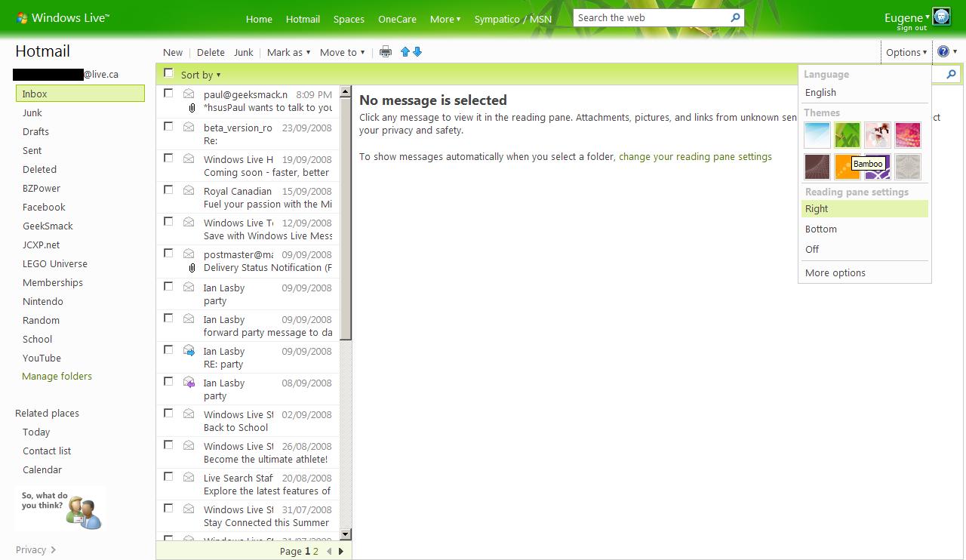Collapse the Options dropdown menu
The image size is (966, 560).
pyautogui.click(x=906, y=52)
